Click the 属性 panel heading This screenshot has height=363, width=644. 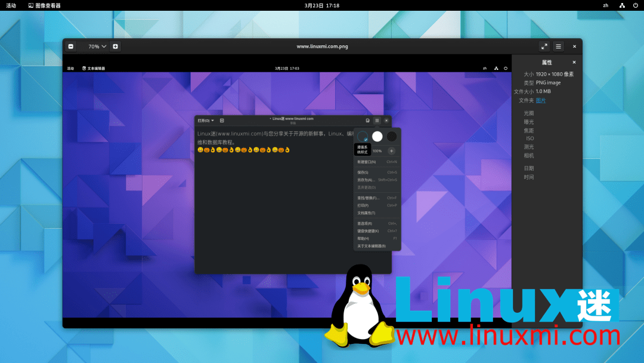547,63
